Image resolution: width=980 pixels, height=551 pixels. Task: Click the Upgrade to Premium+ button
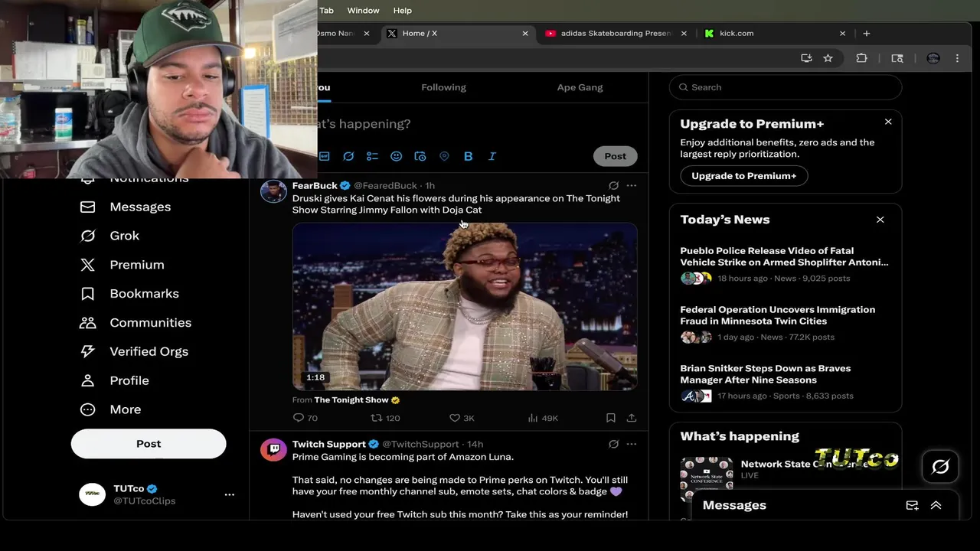pos(743,176)
